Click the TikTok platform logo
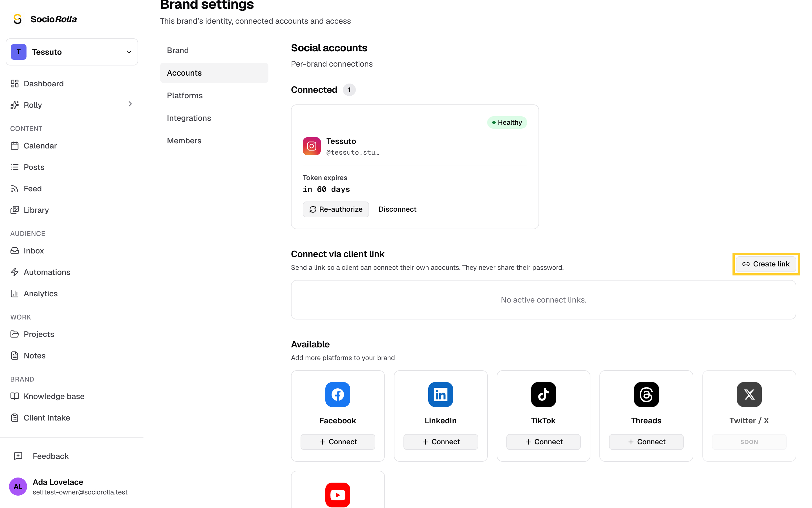Screen dimensions: 812x508 click(543, 395)
